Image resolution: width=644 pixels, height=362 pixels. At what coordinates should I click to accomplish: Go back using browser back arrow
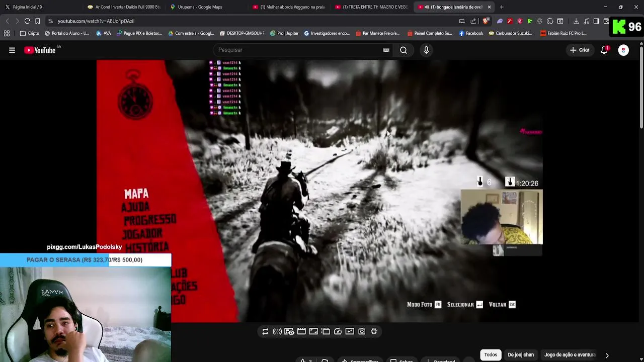coord(7,21)
